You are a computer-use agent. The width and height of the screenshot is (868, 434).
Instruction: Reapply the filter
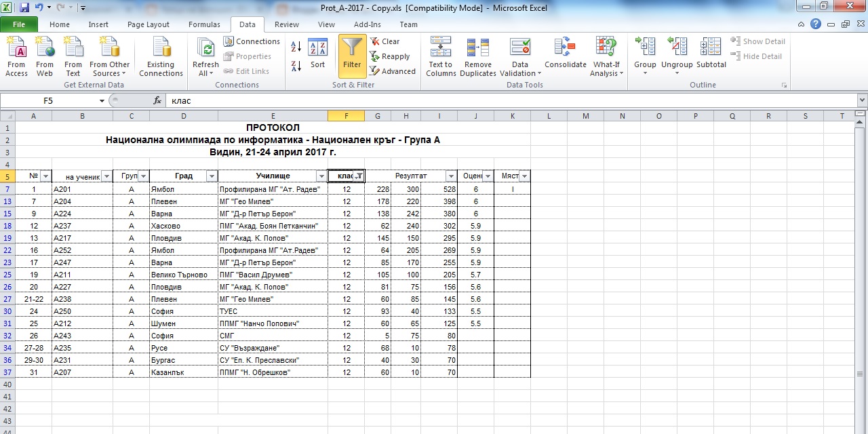pos(390,56)
